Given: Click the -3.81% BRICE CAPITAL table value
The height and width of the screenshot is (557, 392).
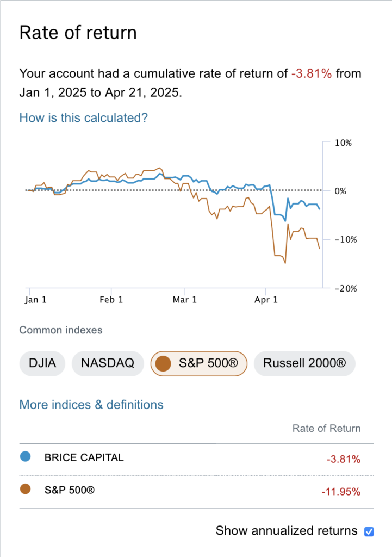Looking at the screenshot, I should [343, 460].
